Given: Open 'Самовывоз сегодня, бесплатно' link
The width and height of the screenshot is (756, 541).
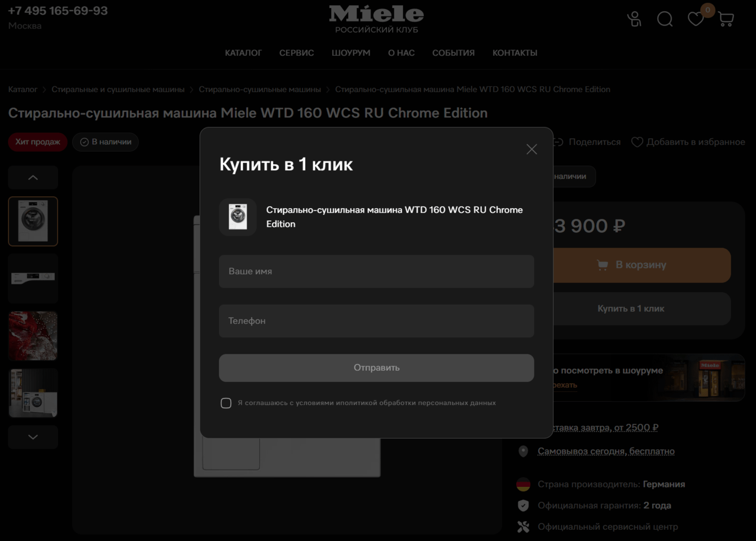Looking at the screenshot, I should (606, 451).
